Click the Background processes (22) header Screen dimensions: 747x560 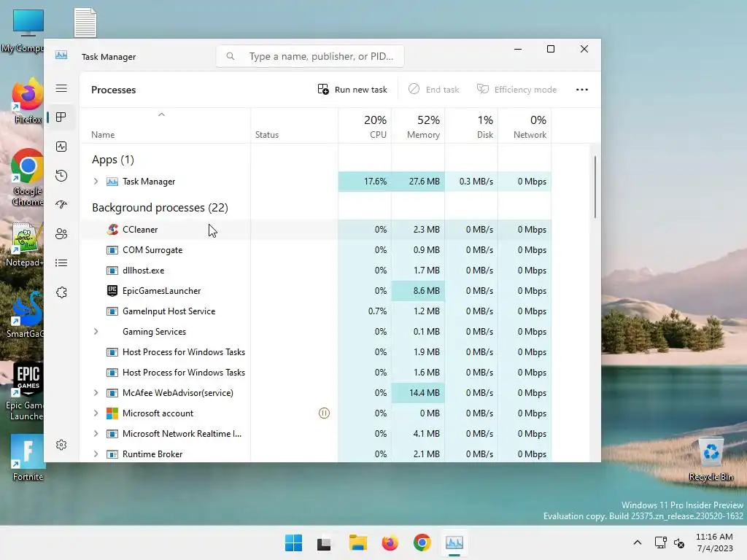pyautogui.click(x=160, y=208)
